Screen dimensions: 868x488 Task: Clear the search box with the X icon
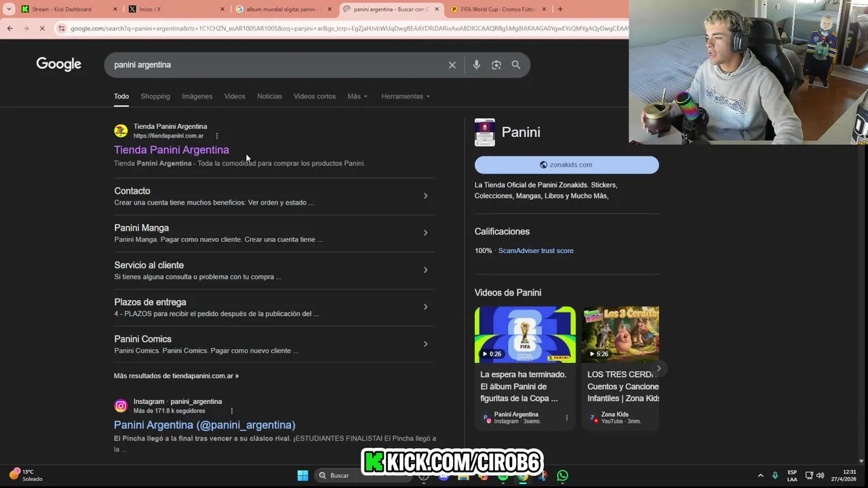pyautogui.click(x=452, y=65)
